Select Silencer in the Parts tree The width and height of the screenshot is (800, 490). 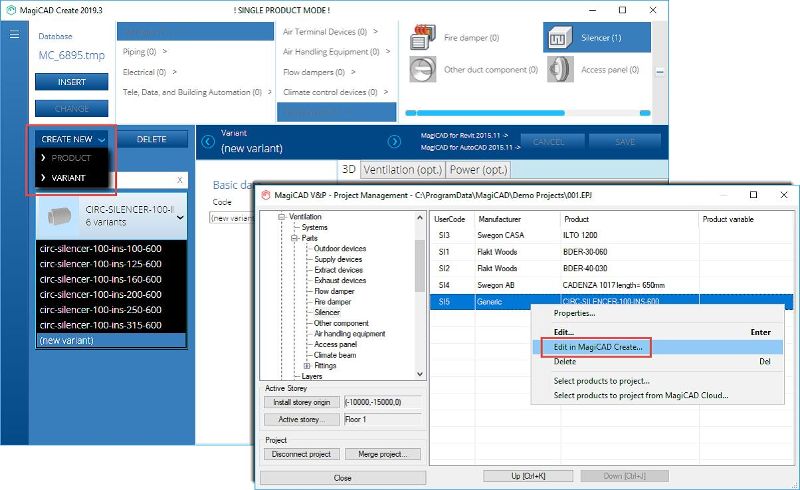click(327, 312)
